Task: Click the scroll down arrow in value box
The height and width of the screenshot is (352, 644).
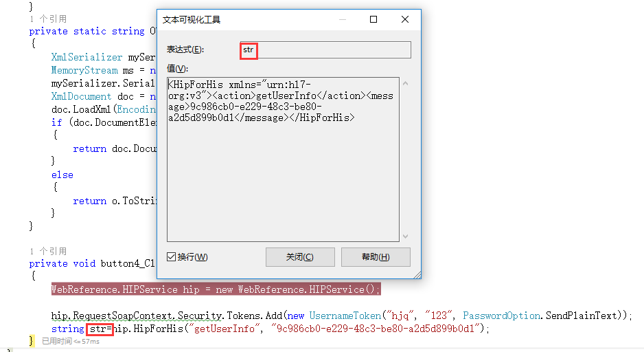Action: tap(405, 236)
